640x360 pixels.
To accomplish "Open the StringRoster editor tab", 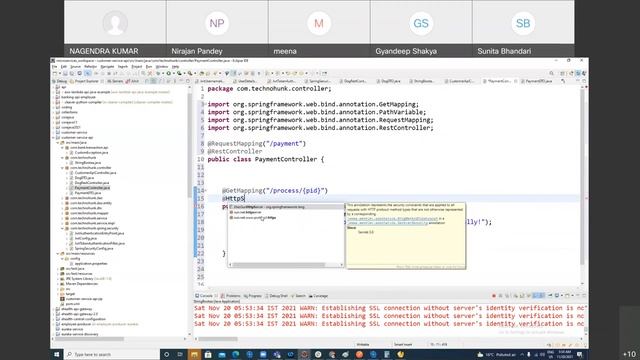I will pyautogui.click(x=423, y=81).
